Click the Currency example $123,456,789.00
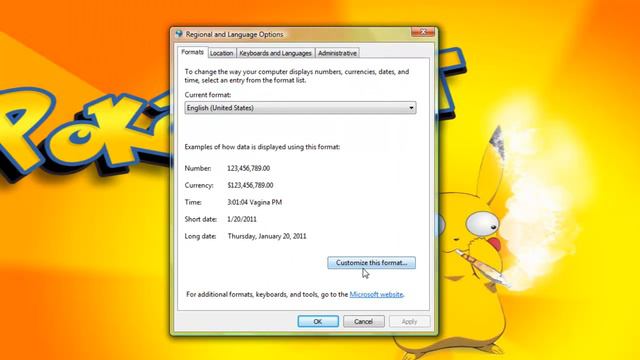 (x=250, y=185)
